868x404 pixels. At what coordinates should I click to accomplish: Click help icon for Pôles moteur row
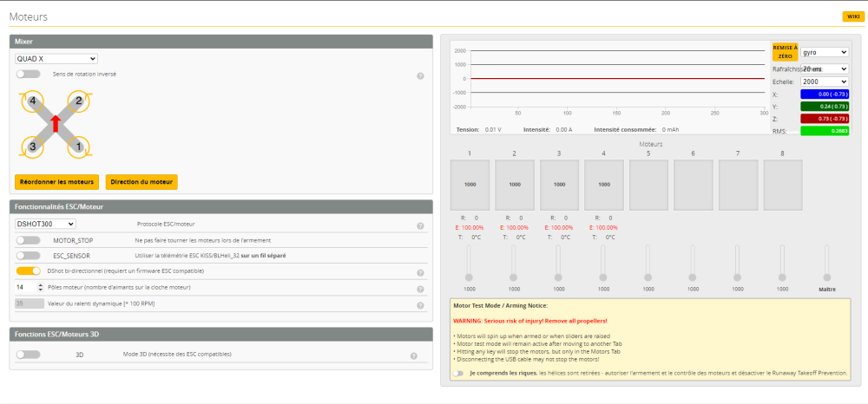(420, 288)
